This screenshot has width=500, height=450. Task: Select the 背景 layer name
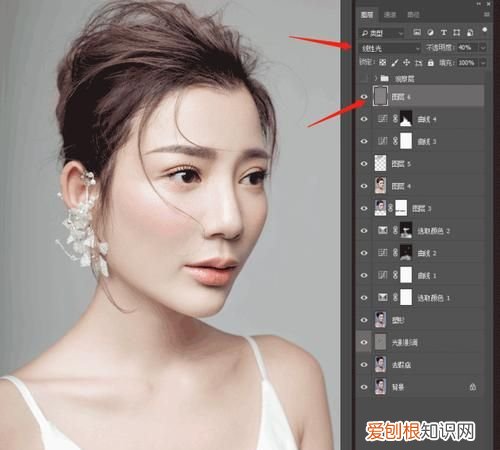point(398,387)
